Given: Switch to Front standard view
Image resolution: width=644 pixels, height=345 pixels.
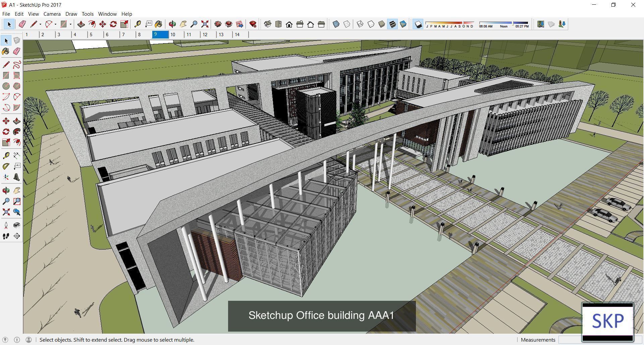Looking at the screenshot, I should [289, 24].
